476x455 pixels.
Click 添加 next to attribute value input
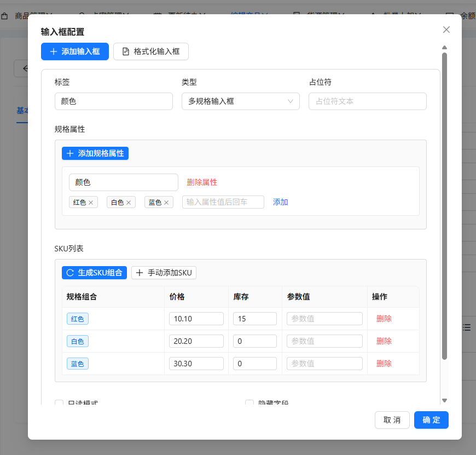pos(280,202)
